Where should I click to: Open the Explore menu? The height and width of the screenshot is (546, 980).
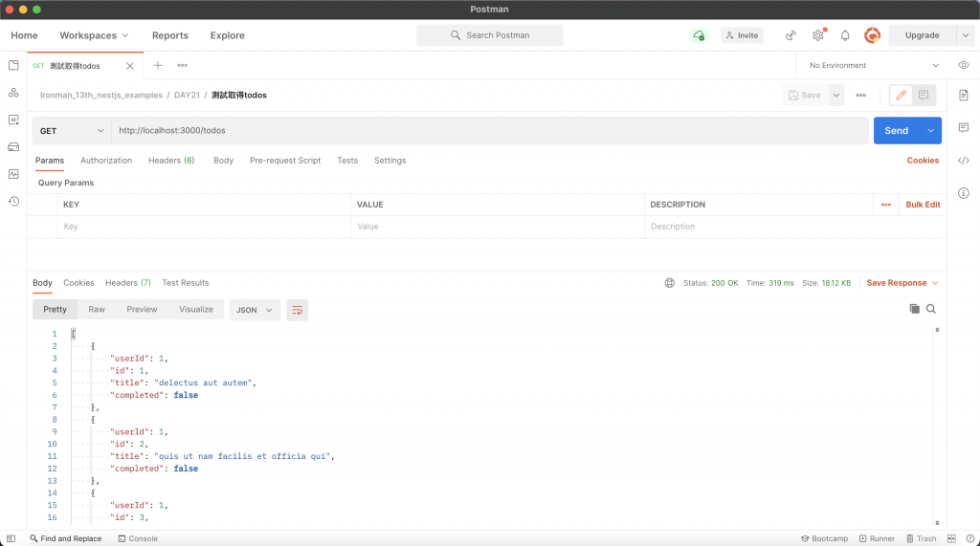(228, 35)
